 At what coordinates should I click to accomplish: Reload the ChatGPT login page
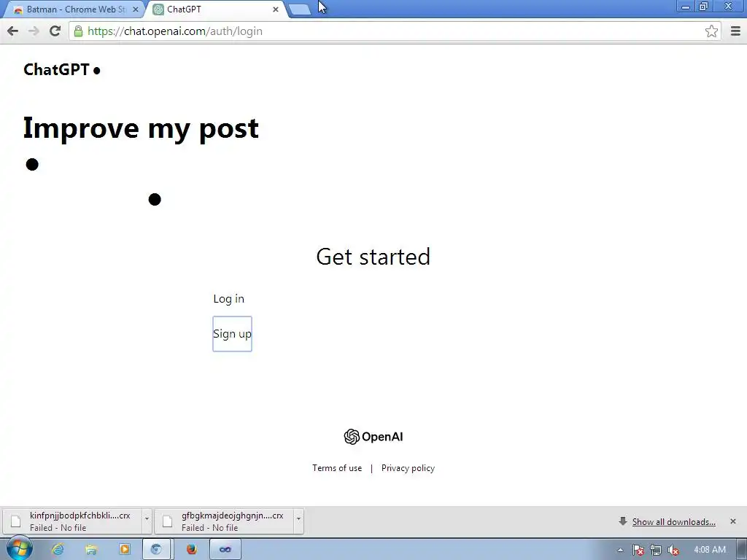(x=55, y=31)
